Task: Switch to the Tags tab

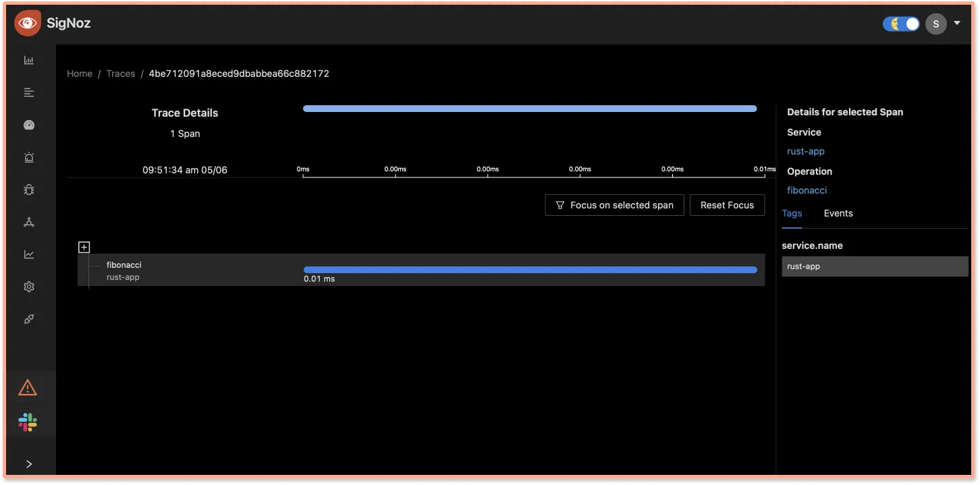Action: [792, 213]
